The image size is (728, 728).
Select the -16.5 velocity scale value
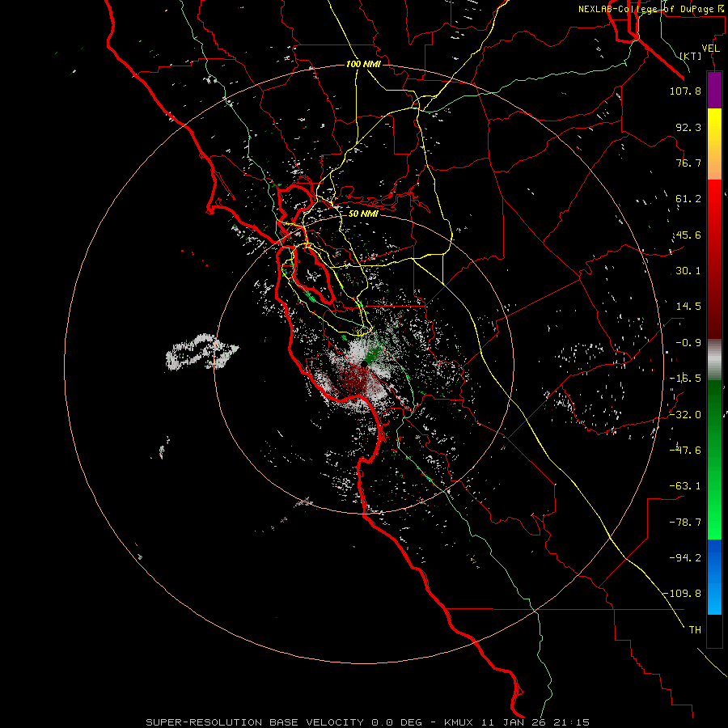point(685,379)
